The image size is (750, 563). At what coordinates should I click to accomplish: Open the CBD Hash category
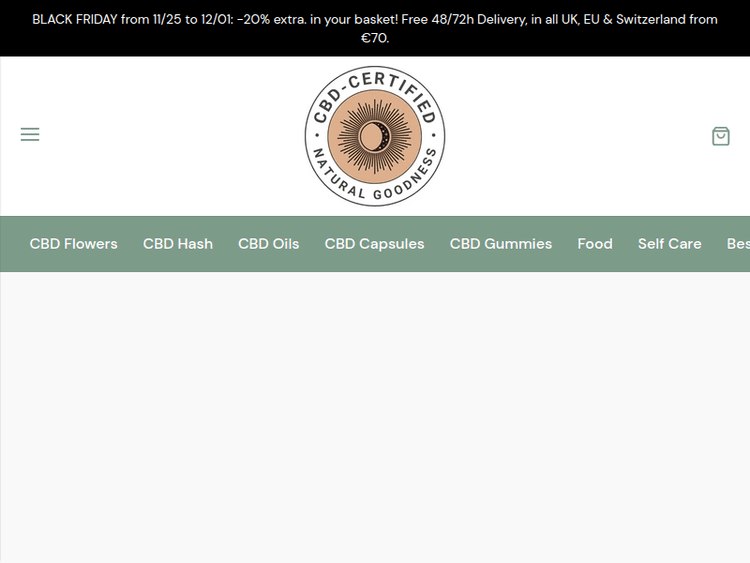pos(178,244)
